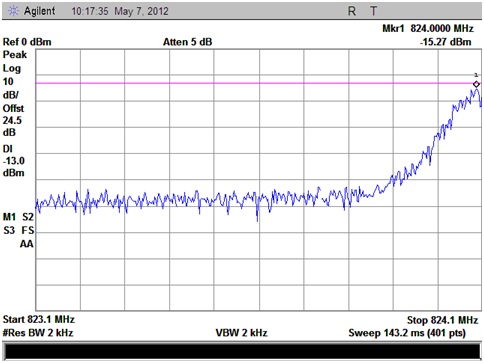The width and height of the screenshot is (484, 363).
Task: Click the magenta display line
Action: coord(256,83)
